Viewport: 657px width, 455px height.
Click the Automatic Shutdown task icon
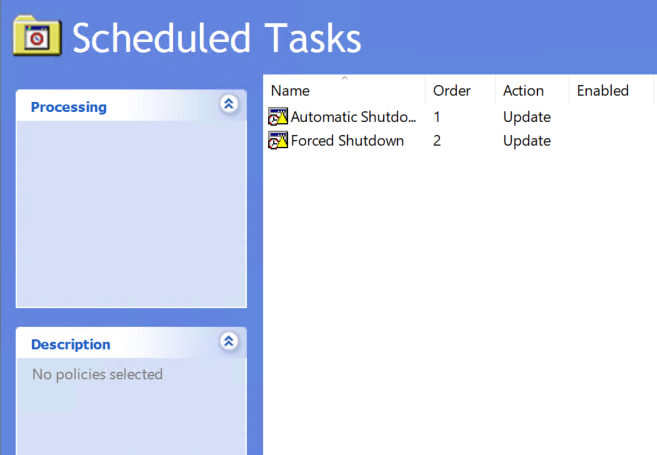[x=278, y=117]
